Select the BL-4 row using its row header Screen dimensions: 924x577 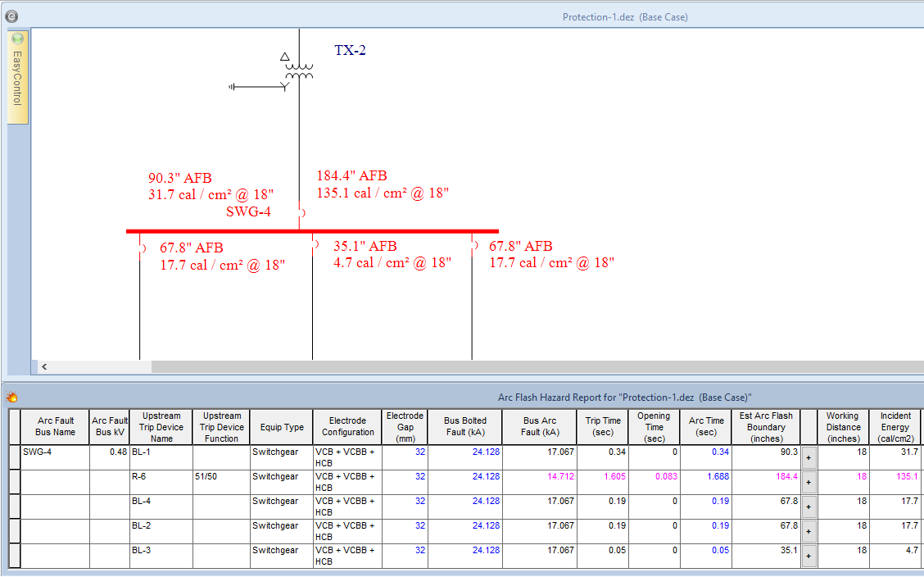tap(14, 507)
